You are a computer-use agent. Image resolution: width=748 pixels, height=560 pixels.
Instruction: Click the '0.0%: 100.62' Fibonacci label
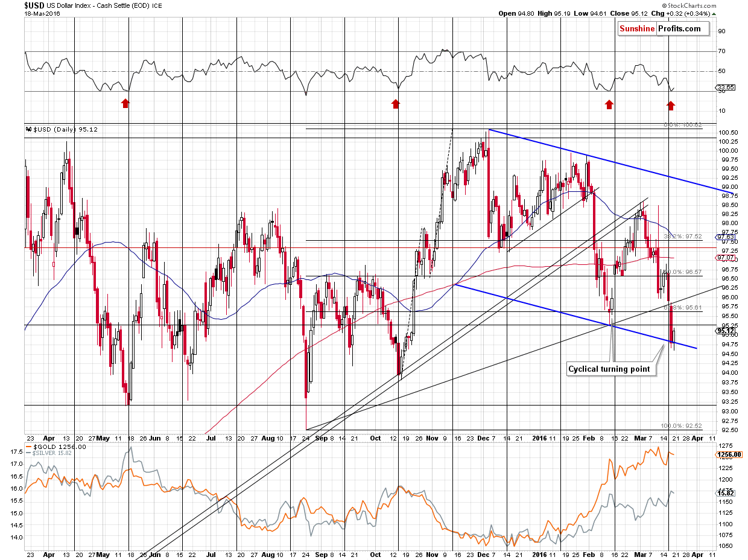[683, 125]
